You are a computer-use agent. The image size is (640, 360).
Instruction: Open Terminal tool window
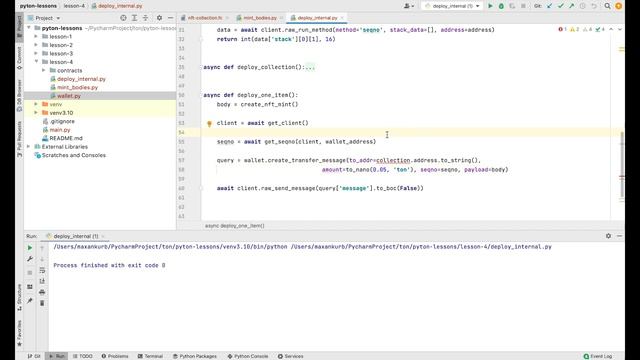pyautogui.click(x=150, y=356)
